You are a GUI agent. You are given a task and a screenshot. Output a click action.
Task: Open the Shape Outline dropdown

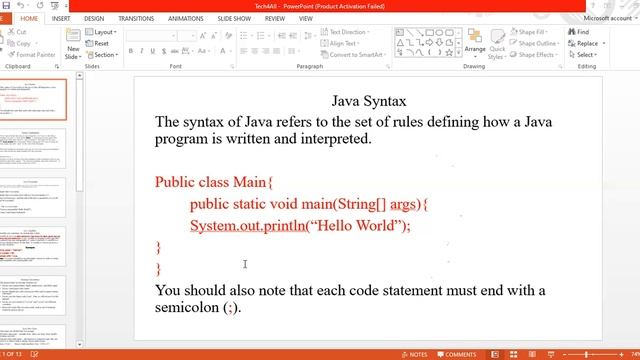point(534,43)
